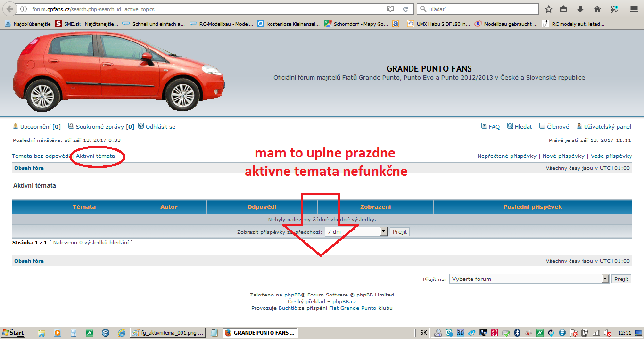Click the Bluetooth tray icon
The height and width of the screenshot is (362, 644).
point(517,333)
